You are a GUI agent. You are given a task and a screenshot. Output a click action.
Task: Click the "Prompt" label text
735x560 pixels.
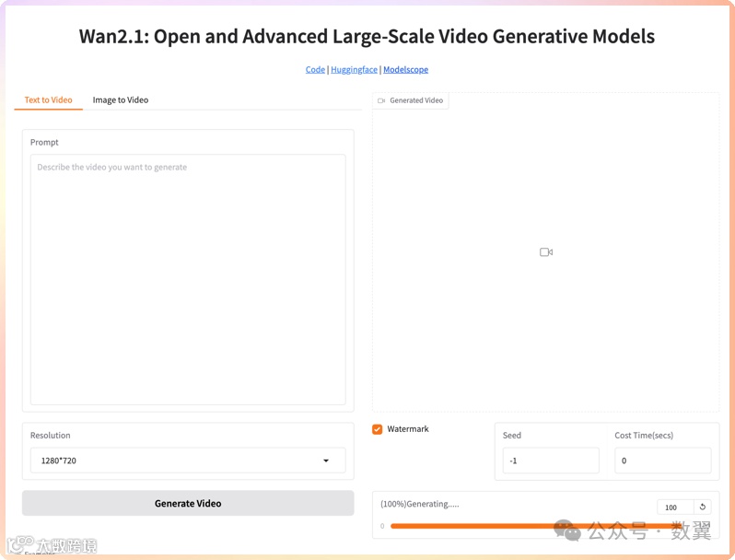[x=44, y=142]
